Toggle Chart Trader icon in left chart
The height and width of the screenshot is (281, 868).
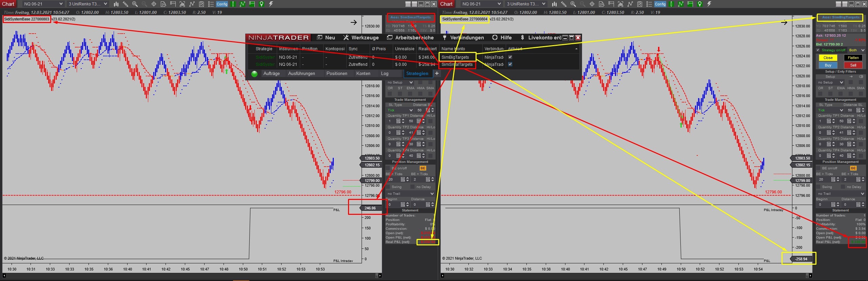click(173, 4)
